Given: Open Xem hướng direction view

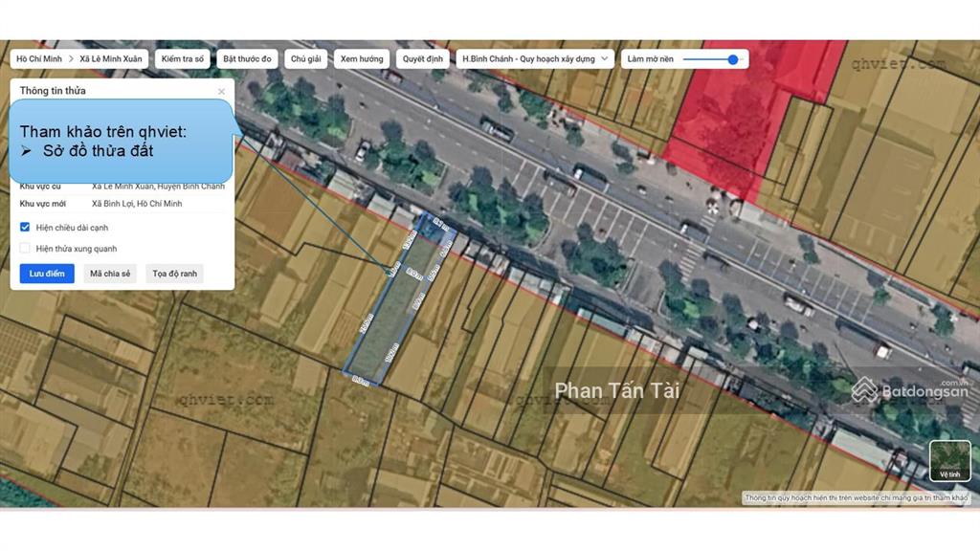Looking at the screenshot, I should 361,59.
